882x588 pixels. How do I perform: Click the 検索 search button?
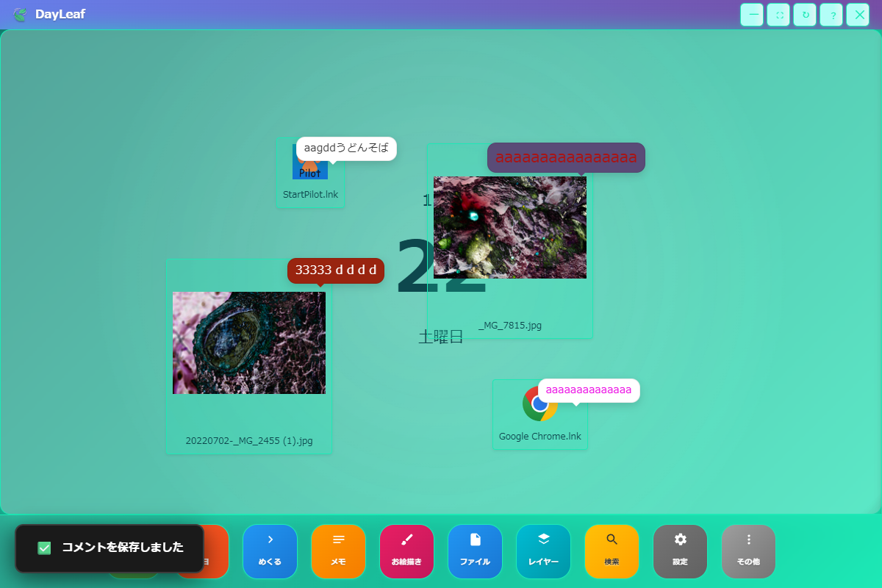[x=612, y=551]
